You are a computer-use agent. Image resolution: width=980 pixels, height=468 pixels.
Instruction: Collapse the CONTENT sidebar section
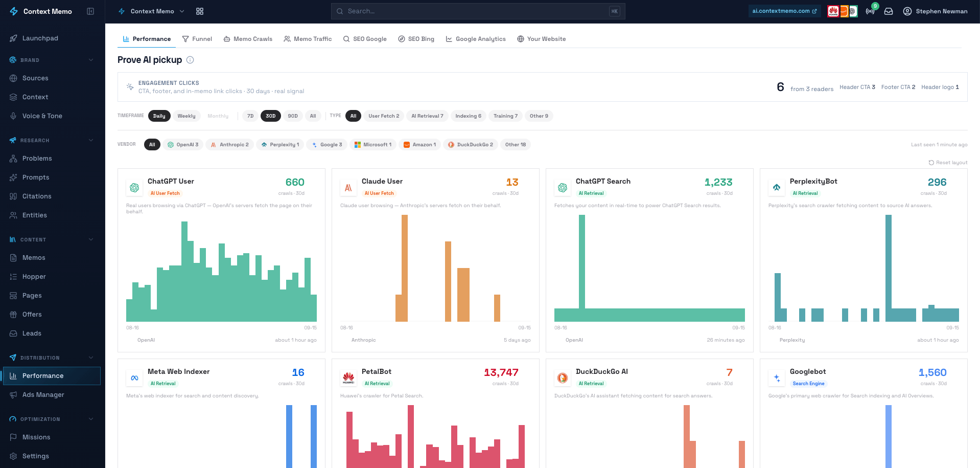point(91,239)
